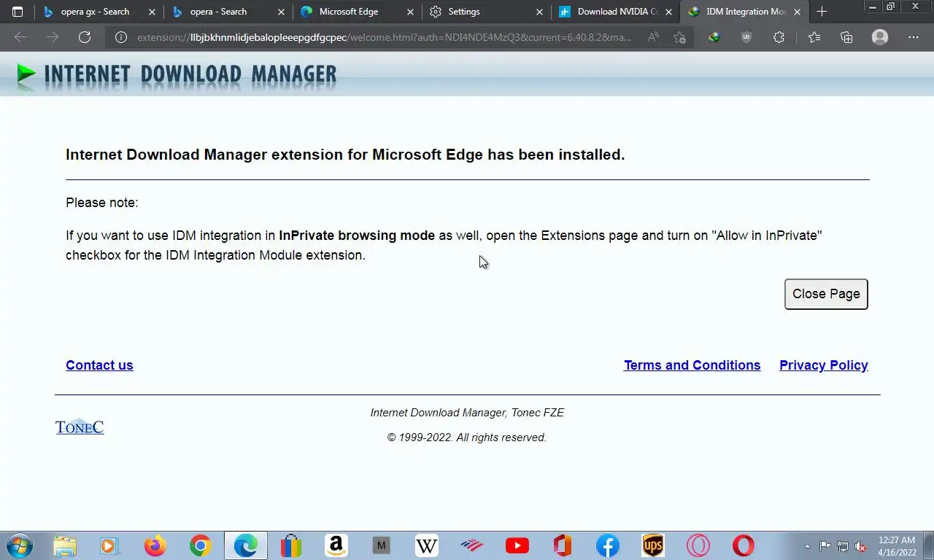Screen dimensions: 934x560
Task: Open the Favorites list icon
Action: tap(814, 37)
